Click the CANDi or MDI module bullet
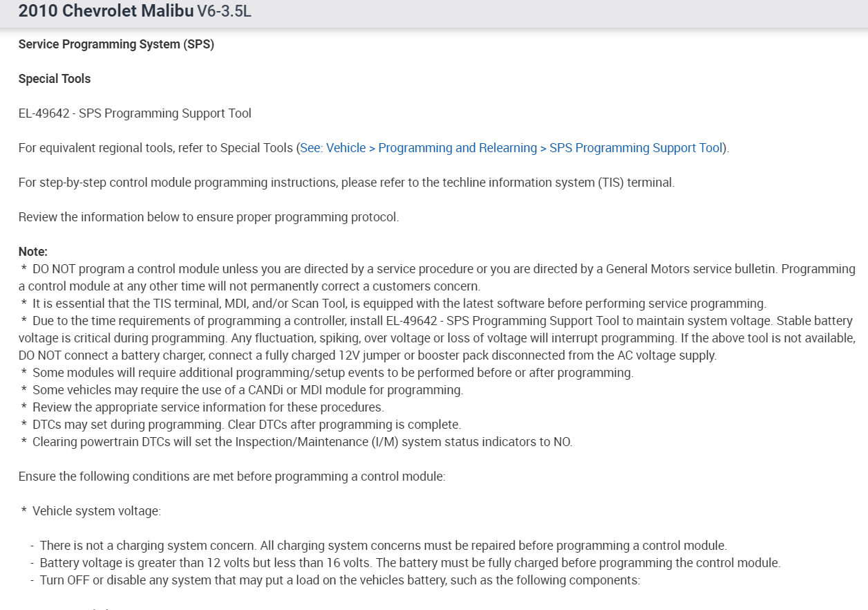Screen dimensions: 868x610 pos(247,390)
